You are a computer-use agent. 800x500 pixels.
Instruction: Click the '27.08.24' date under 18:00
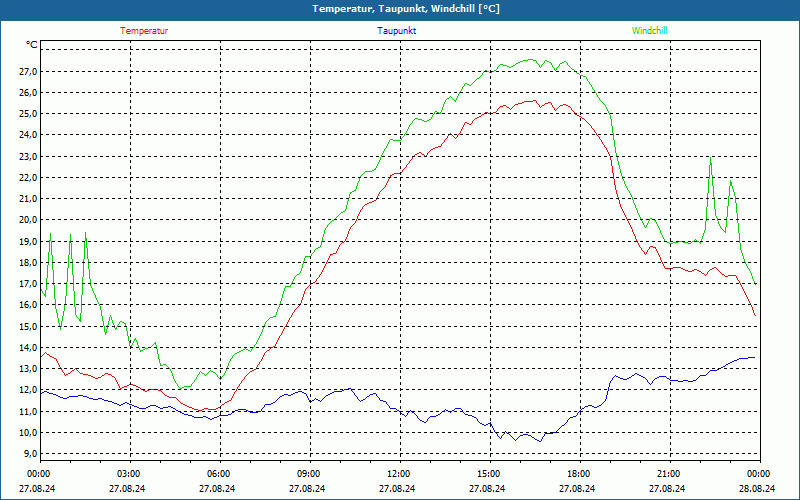(x=577, y=488)
